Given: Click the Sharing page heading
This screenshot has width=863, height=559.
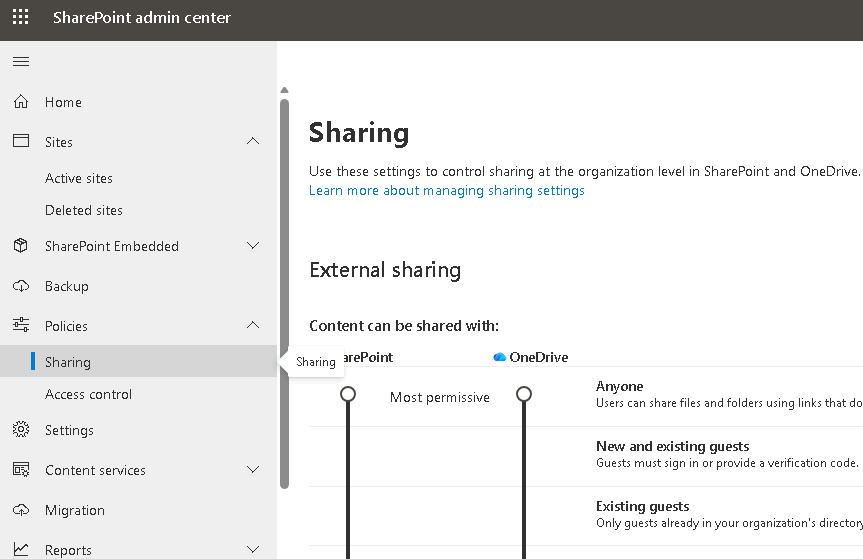Looking at the screenshot, I should 359,133.
